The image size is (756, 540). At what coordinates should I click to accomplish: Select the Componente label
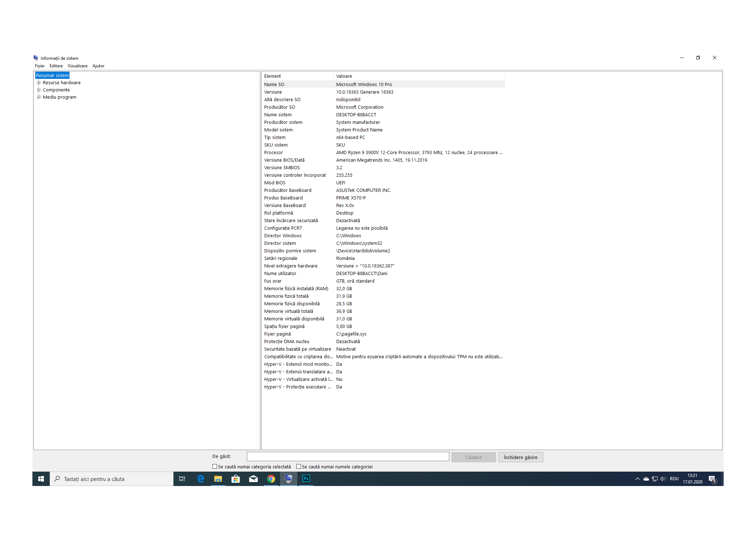click(x=56, y=90)
